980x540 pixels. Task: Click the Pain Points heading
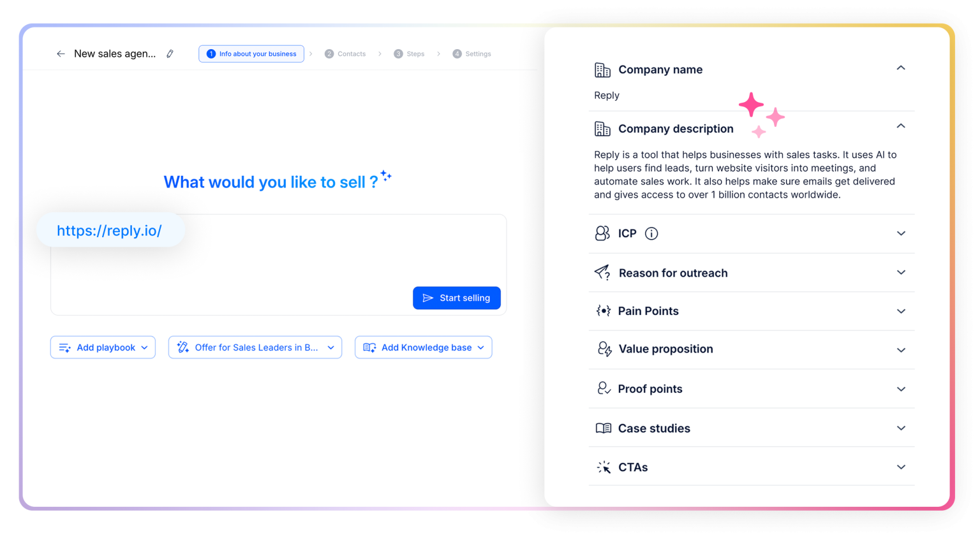(x=648, y=311)
